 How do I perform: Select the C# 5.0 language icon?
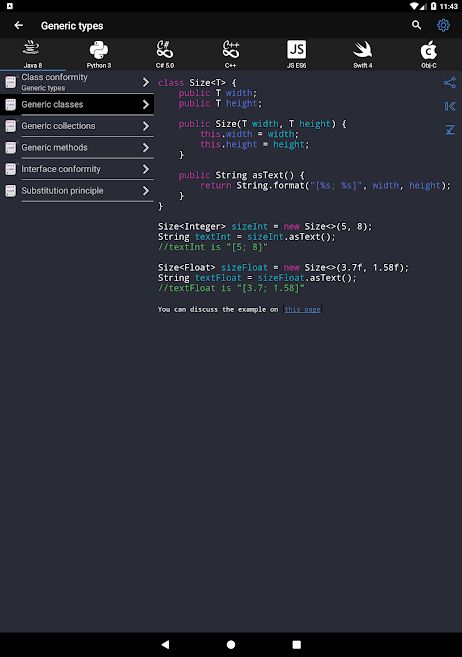(165, 49)
